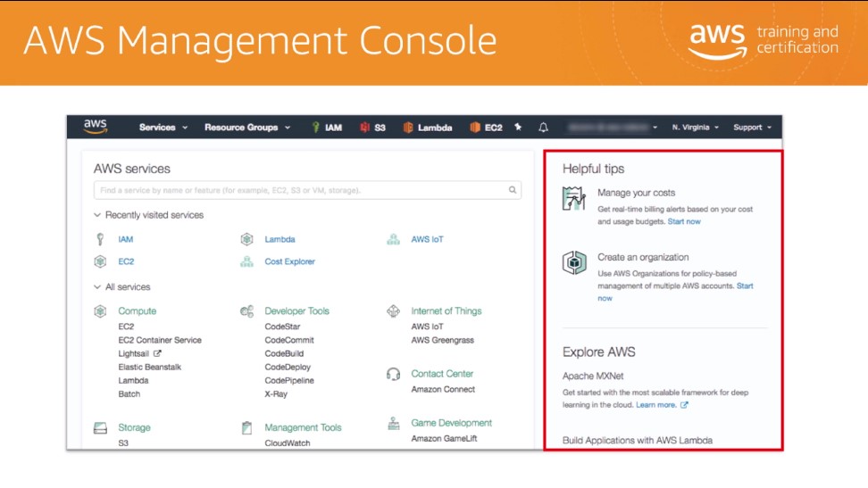Click the Compute category icon
This screenshot has height=488, width=868.
[100, 311]
